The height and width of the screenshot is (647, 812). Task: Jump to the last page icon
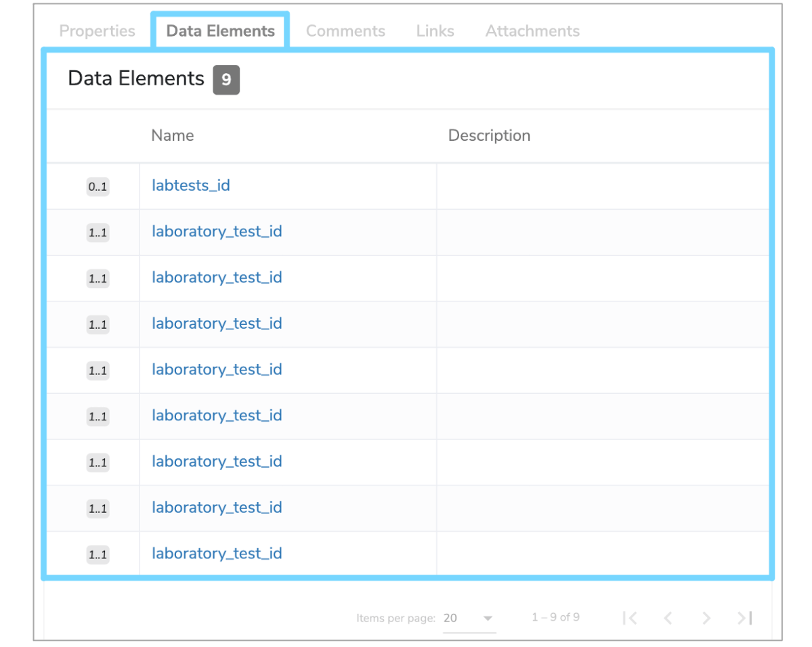(x=745, y=618)
